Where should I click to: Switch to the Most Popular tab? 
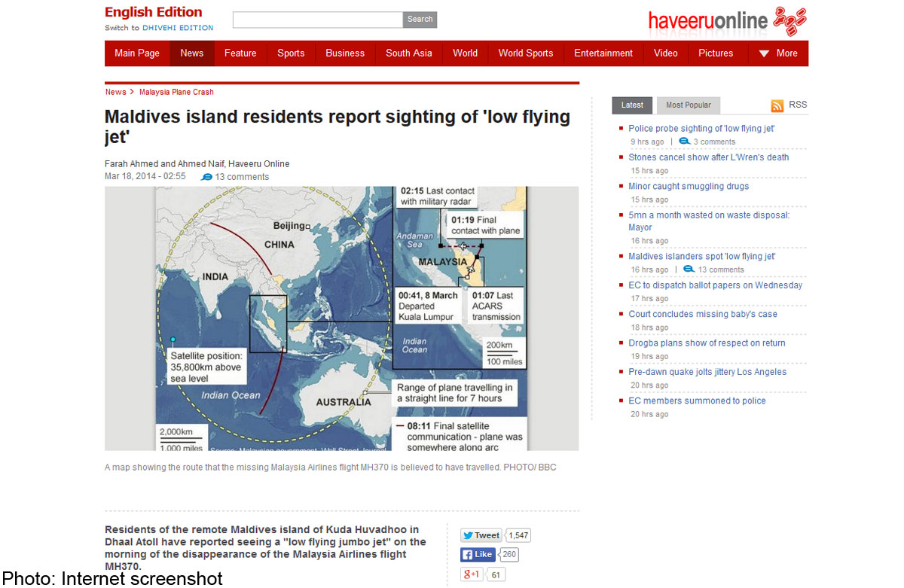[x=689, y=105]
